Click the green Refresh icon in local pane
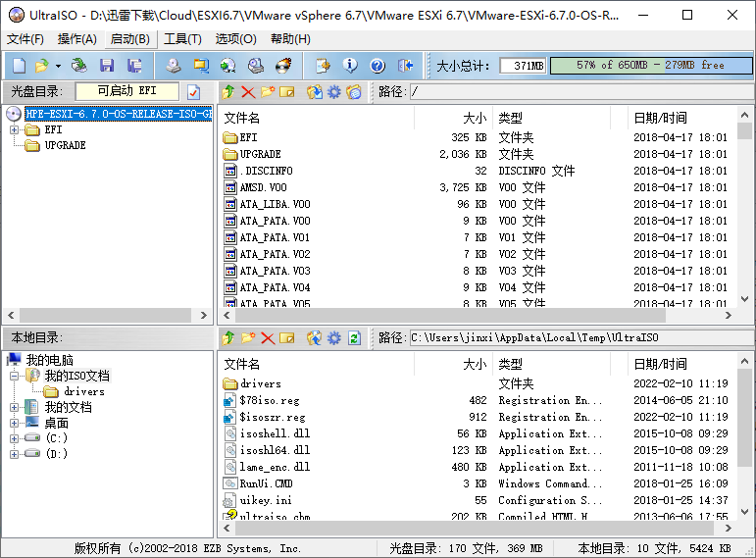The width and height of the screenshot is (756, 558). (x=354, y=338)
